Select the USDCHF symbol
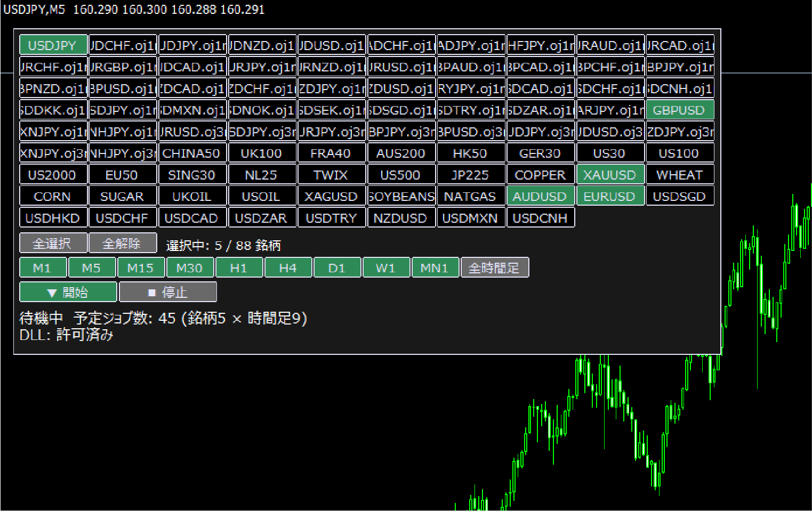This screenshot has width=812, height=511. pyautogui.click(x=122, y=218)
